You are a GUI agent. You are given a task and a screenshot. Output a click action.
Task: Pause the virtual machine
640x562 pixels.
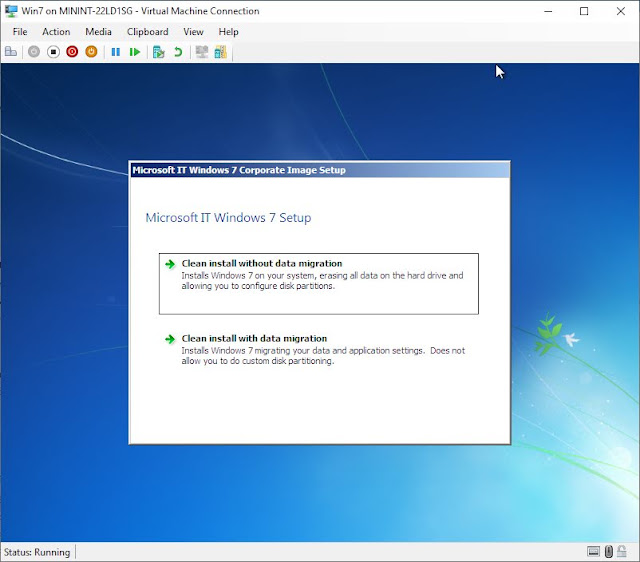(x=116, y=52)
